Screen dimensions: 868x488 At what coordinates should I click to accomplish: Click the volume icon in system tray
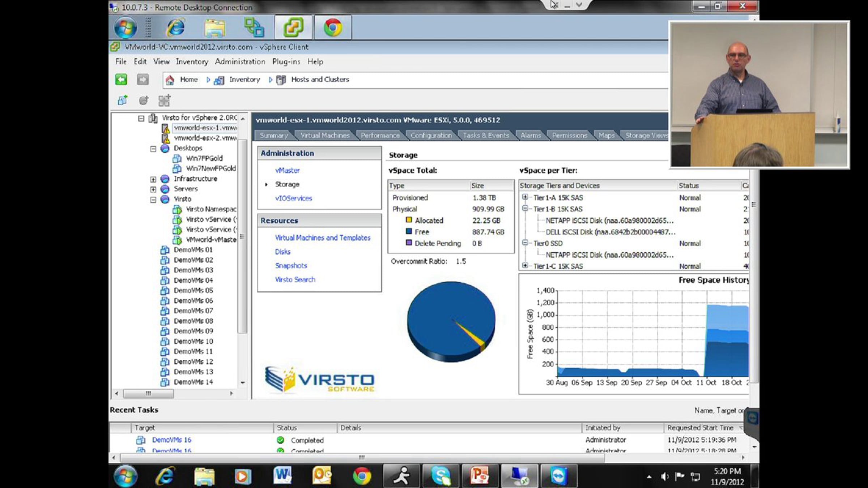[665, 477]
